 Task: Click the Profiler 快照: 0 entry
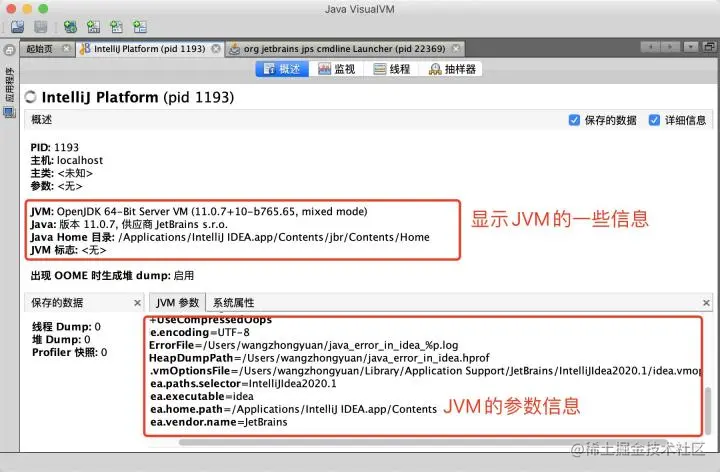coord(69,353)
